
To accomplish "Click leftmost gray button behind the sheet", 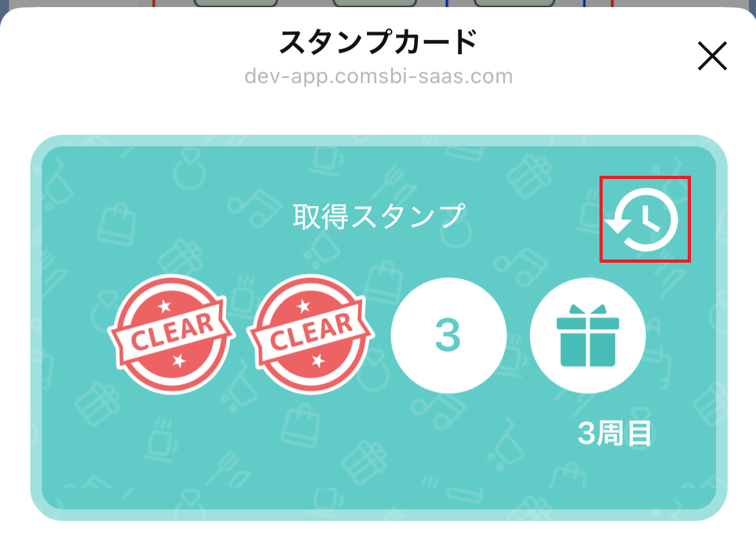I will 236,3.
